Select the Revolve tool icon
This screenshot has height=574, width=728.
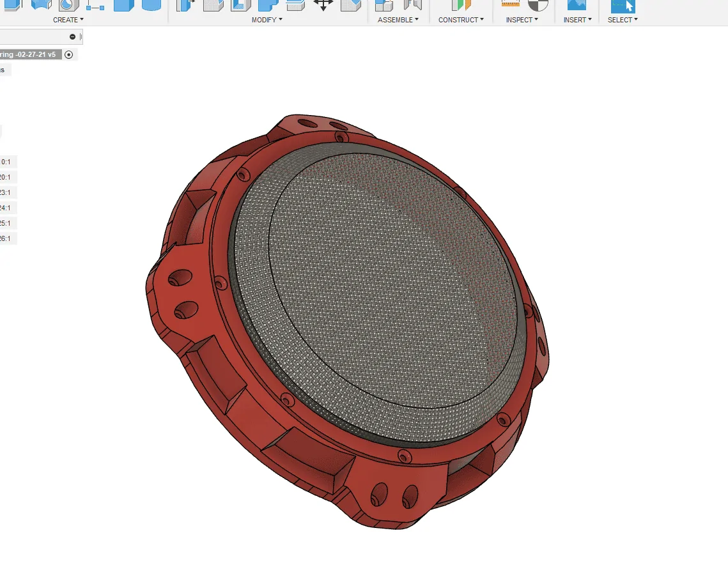41,4
